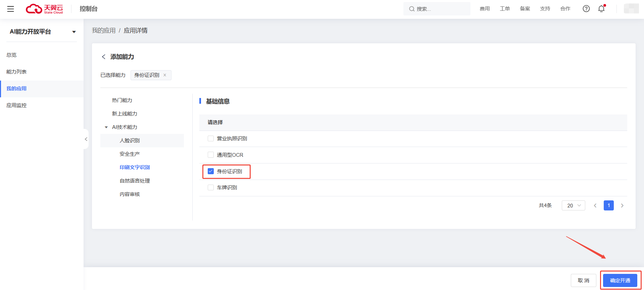Focus the top search field

(437, 9)
